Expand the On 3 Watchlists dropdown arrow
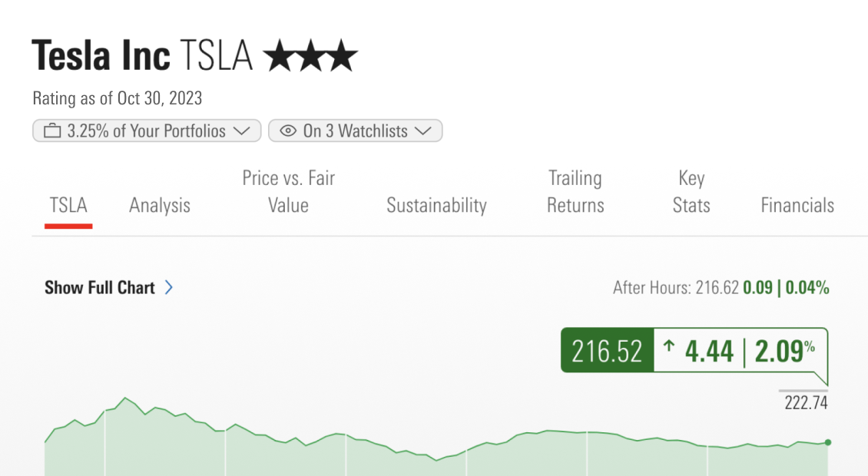Screen dimensions: 868x476 pos(422,131)
